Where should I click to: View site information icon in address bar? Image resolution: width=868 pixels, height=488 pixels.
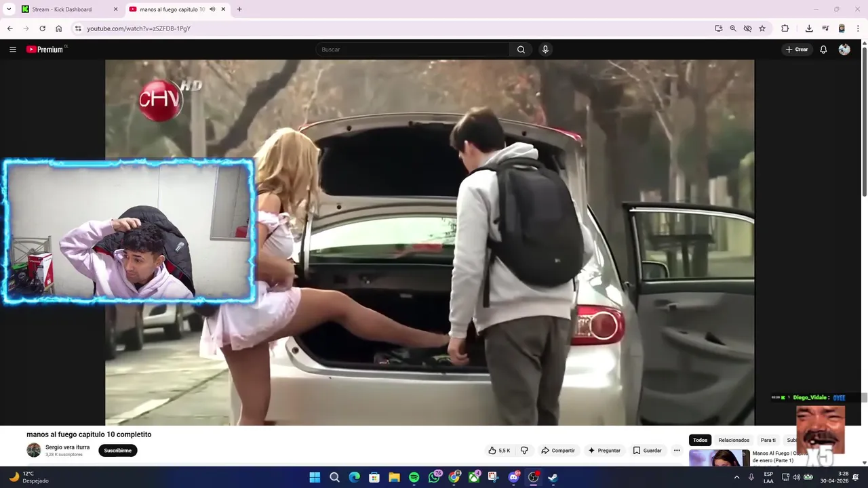(78, 28)
